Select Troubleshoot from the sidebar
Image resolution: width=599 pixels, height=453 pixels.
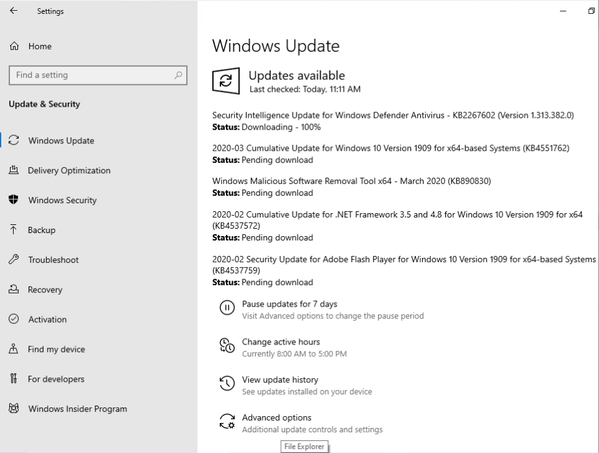(53, 260)
